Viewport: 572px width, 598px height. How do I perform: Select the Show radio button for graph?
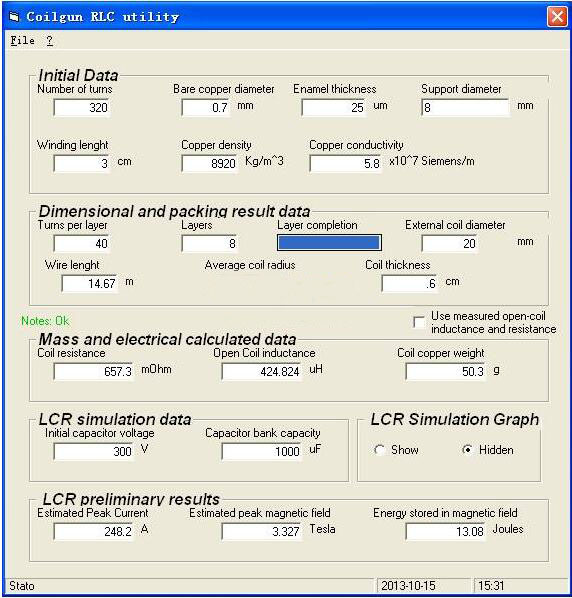[x=379, y=450]
